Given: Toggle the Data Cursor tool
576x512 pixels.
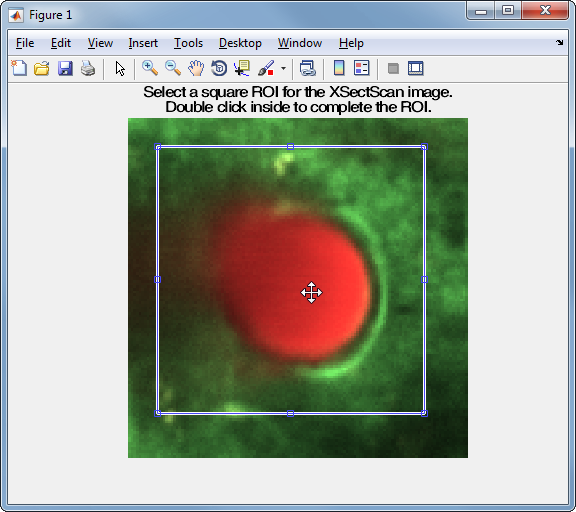Looking at the screenshot, I should pyautogui.click(x=242, y=69).
